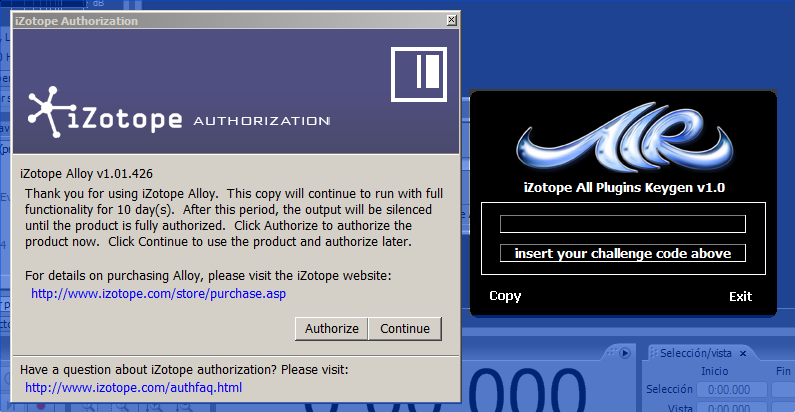Close the Selección/vista panel tab
This screenshot has height=412, width=795.
(x=743, y=353)
